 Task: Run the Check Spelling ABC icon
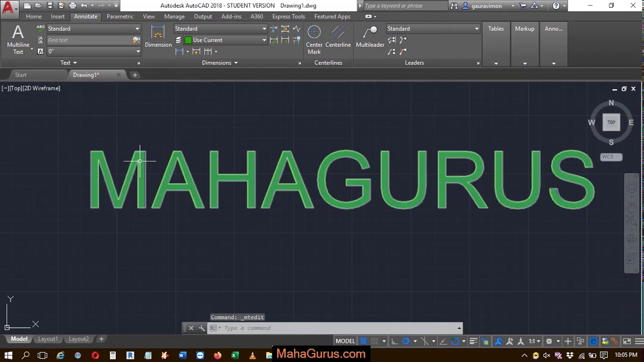tap(41, 29)
